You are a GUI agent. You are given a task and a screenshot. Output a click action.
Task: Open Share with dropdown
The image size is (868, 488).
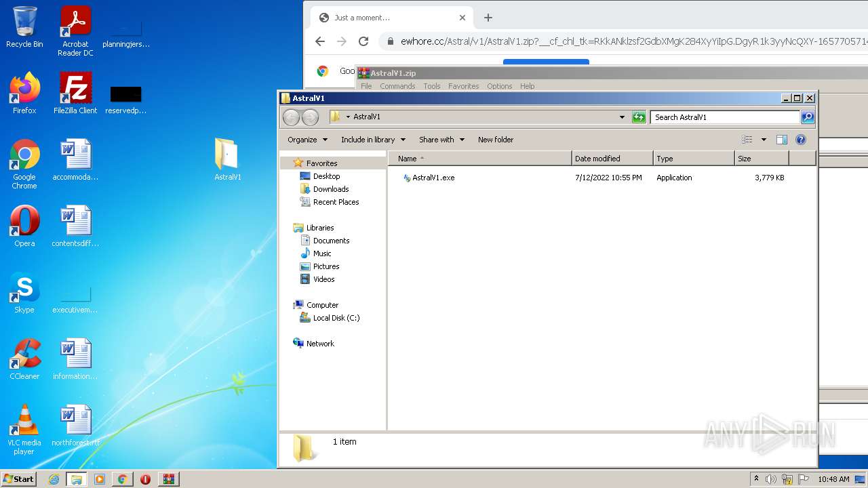click(x=441, y=140)
